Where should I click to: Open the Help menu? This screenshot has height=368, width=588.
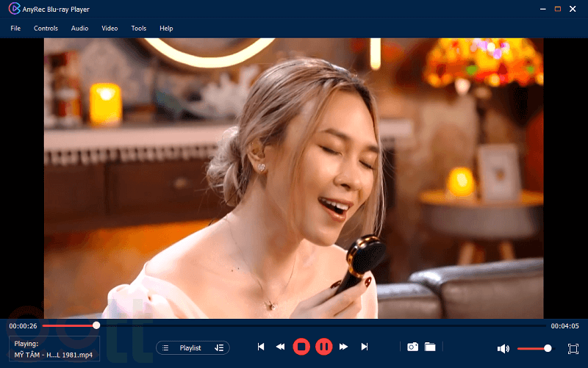point(166,28)
